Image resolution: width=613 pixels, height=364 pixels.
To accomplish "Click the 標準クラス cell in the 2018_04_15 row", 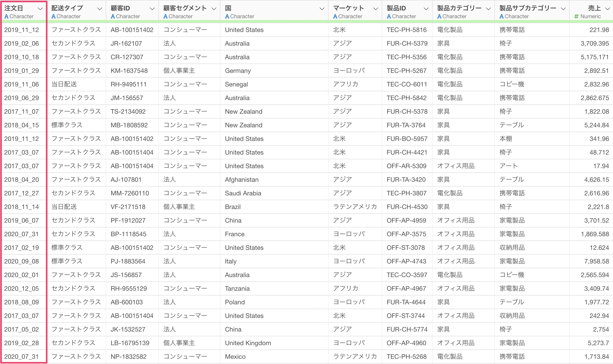I will [x=67, y=125].
